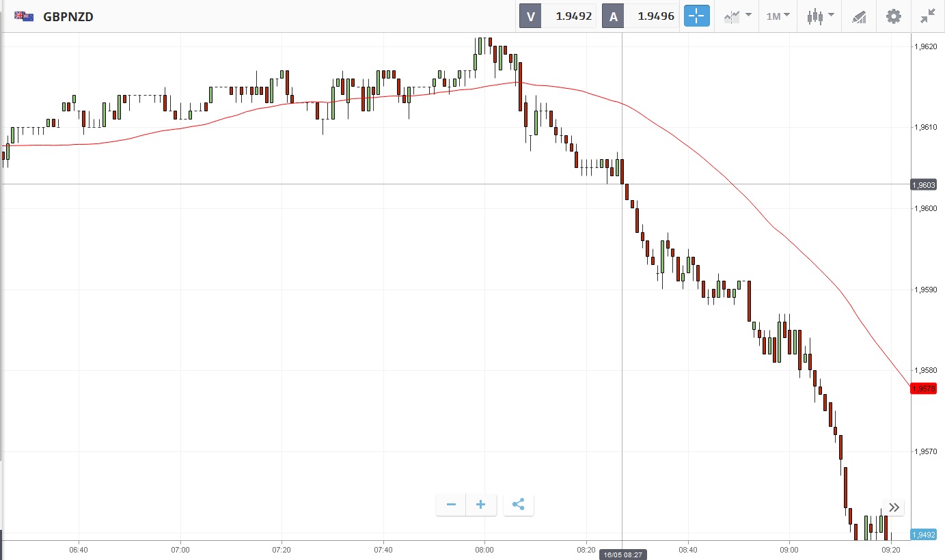Viewport: 945px width, 560px height.
Task: Zoom in the chart with plus
Action: (481, 505)
